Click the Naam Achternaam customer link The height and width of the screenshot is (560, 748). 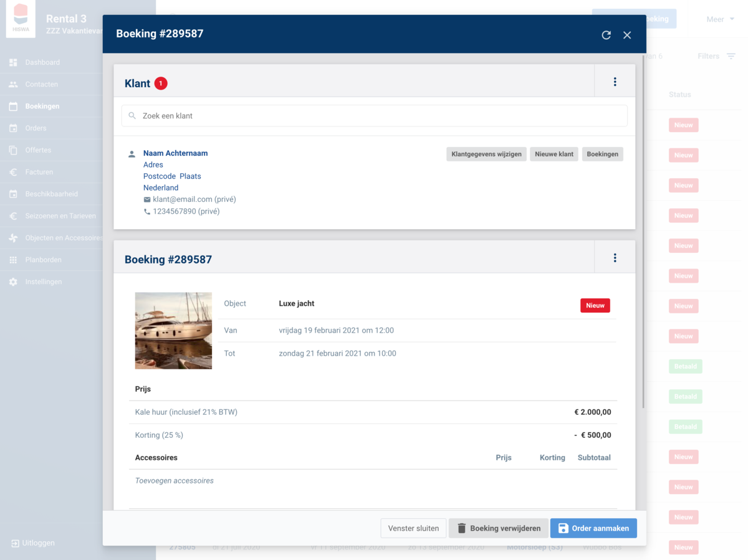(x=175, y=153)
